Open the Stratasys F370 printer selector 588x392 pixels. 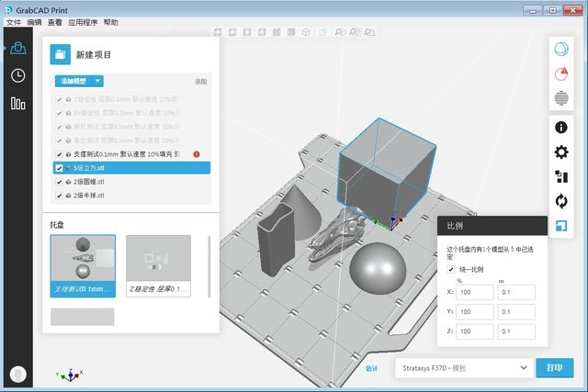tap(464, 368)
